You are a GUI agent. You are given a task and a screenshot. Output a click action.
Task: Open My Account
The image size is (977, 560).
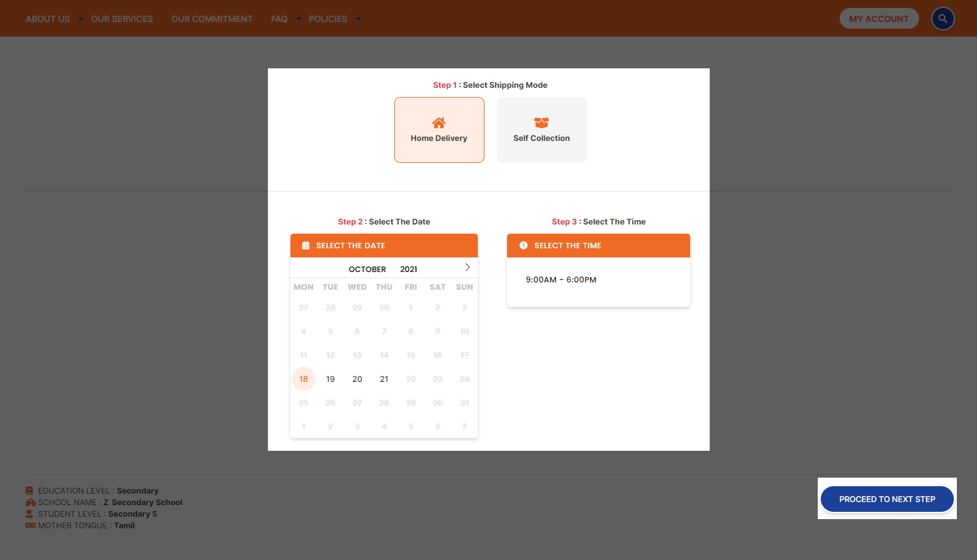pos(879,18)
